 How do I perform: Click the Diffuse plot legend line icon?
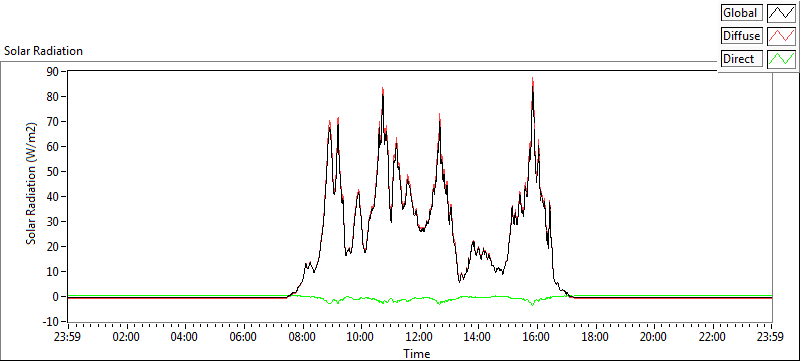point(782,36)
